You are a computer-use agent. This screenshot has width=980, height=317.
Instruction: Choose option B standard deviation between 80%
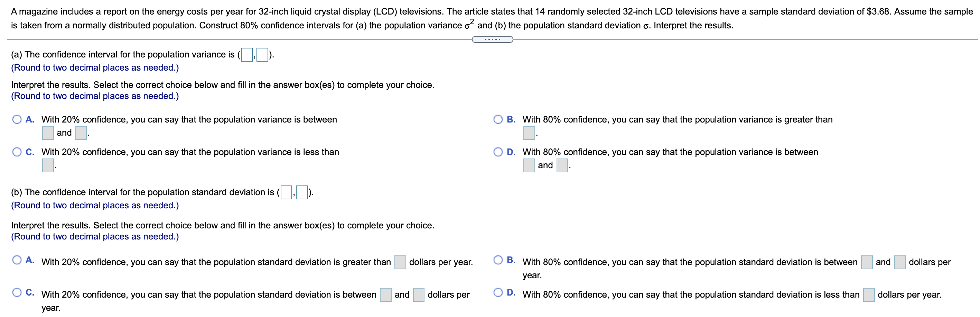(x=498, y=260)
